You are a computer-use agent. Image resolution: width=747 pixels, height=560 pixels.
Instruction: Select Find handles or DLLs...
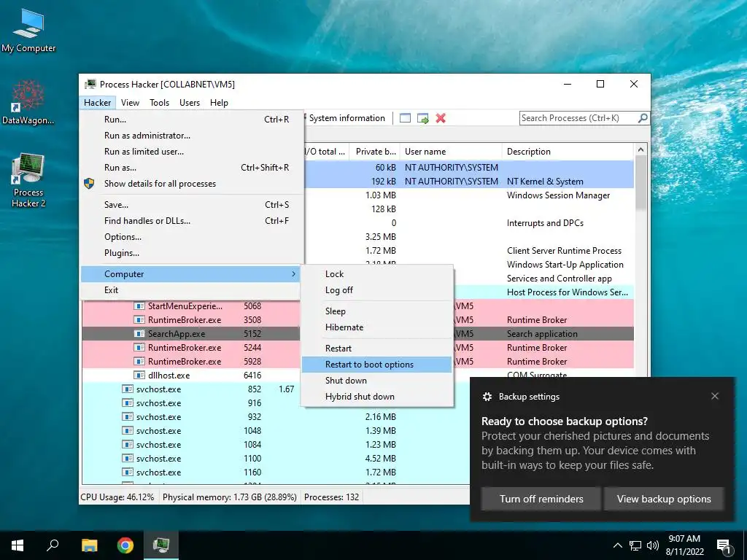pyautogui.click(x=192, y=221)
